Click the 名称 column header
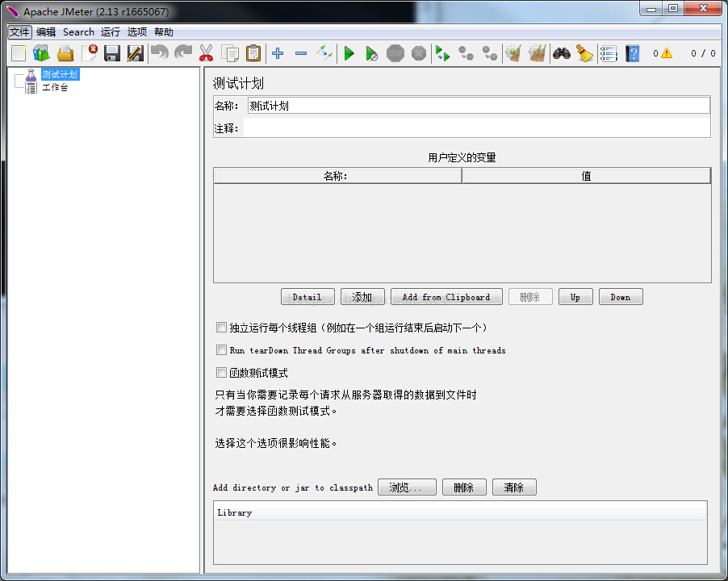728x581 pixels. pyautogui.click(x=337, y=176)
